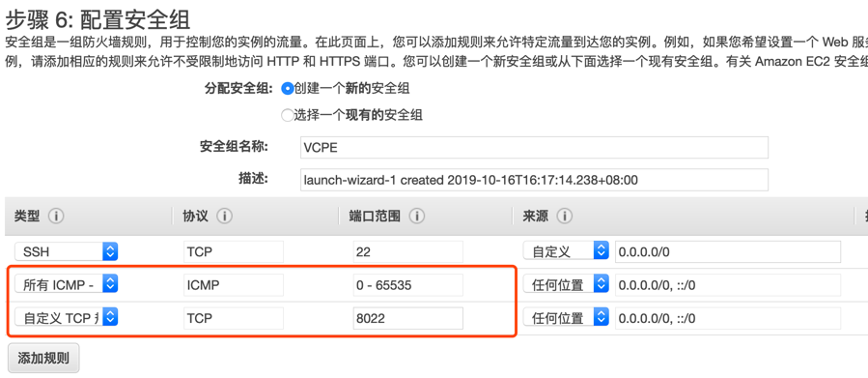Click the security group name field VCPE
Screen dimensions: 868x378
click(534, 148)
